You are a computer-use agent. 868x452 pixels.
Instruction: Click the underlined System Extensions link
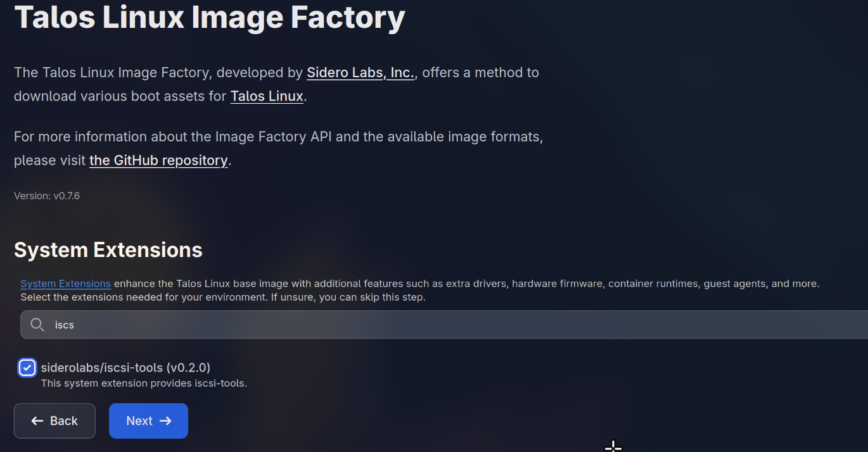click(65, 283)
